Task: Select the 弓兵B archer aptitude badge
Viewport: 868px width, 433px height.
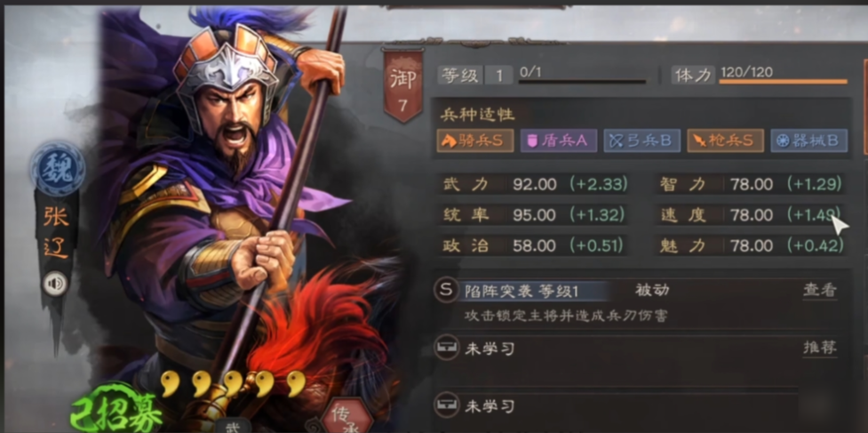Action: 641,140
